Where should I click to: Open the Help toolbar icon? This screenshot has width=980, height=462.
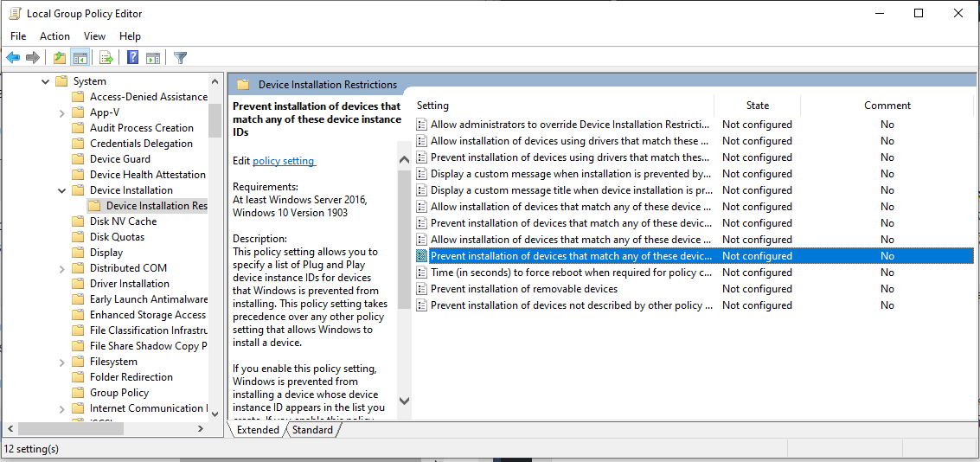click(x=132, y=58)
